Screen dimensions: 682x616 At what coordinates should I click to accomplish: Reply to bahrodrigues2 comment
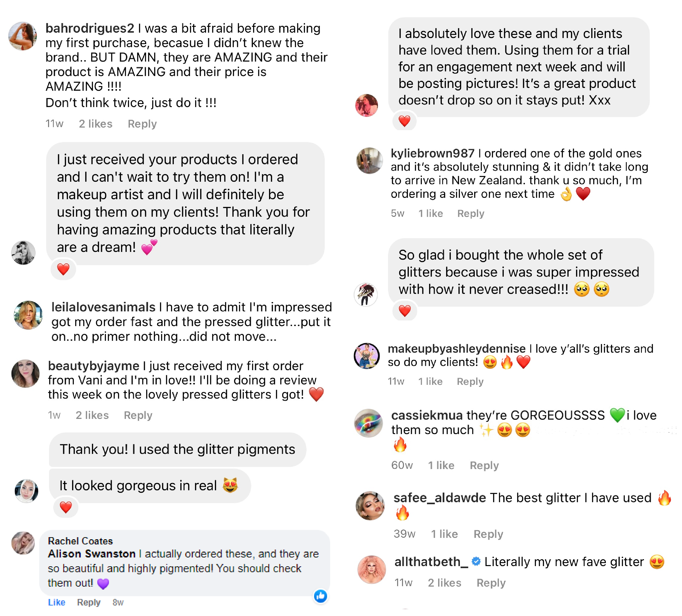click(142, 124)
